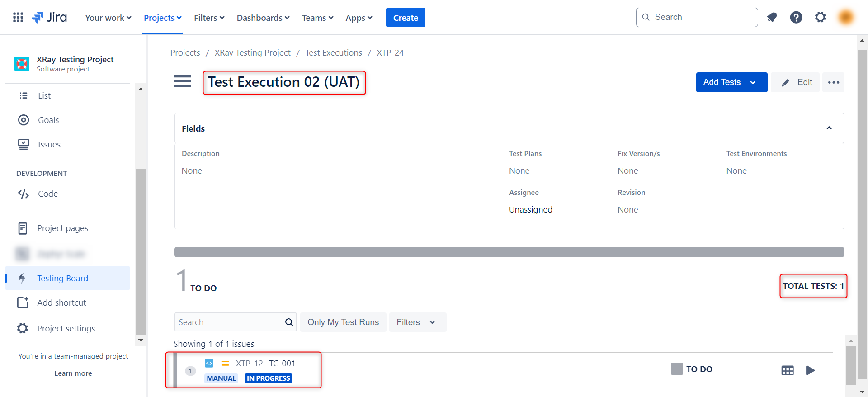This screenshot has width=868, height=397.
Task: Open the notifications bell icon
Action: pos(772,18)
